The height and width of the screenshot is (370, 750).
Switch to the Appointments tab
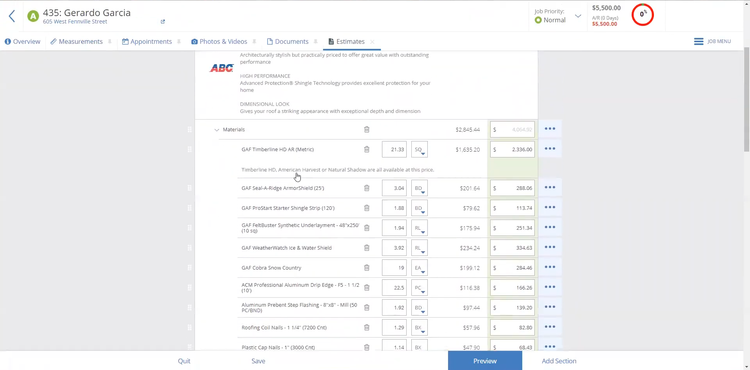147,42
